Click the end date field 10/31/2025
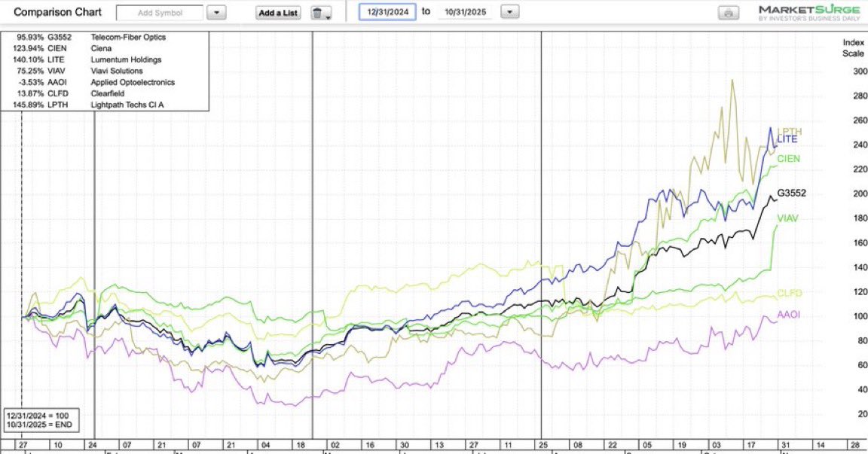 point(465,11)
